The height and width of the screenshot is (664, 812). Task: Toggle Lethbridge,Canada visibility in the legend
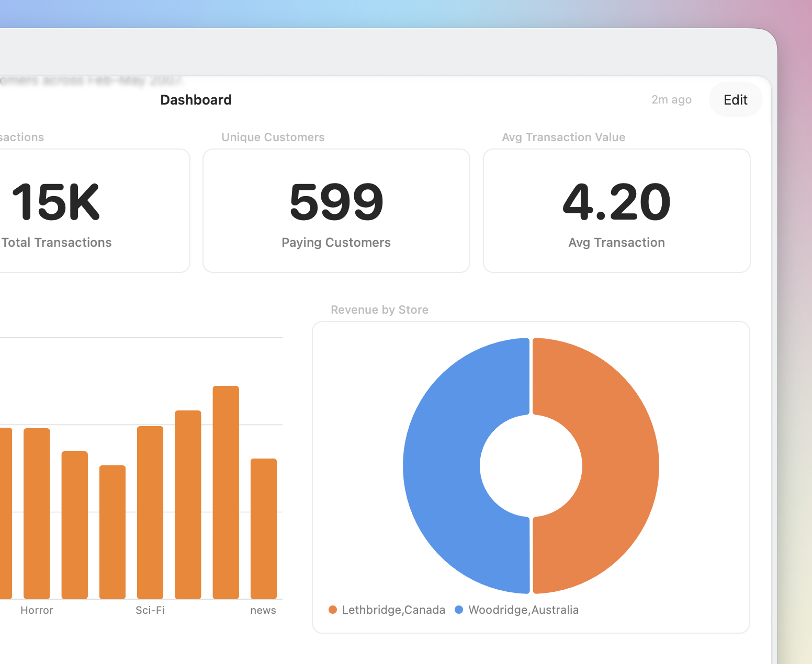click(392, 610)
